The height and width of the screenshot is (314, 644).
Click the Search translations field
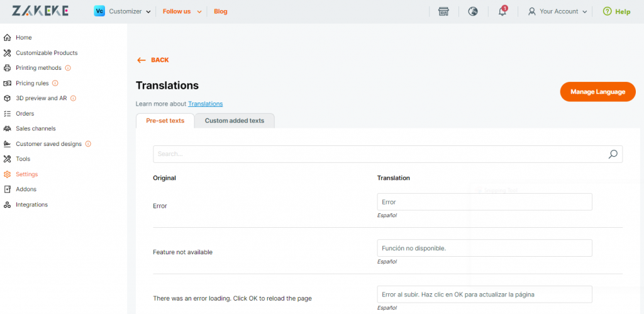point(387,154)
